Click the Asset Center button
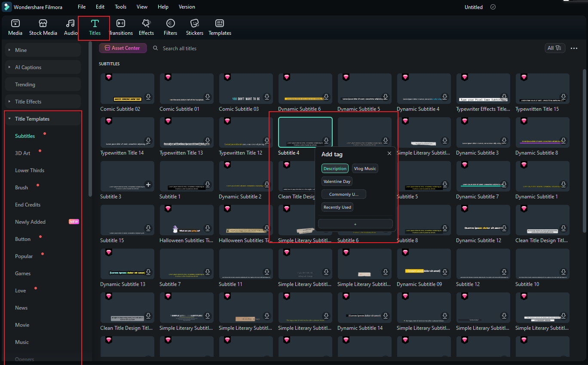 (123, 48)
